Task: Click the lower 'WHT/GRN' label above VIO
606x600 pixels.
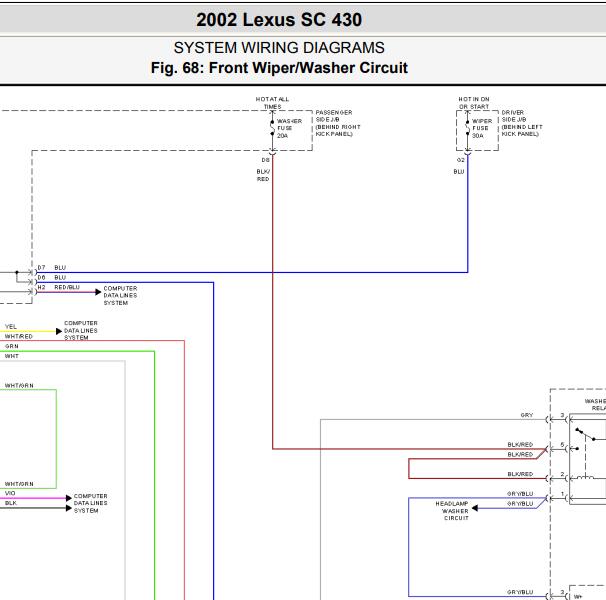Action: (x=19, y=484)
